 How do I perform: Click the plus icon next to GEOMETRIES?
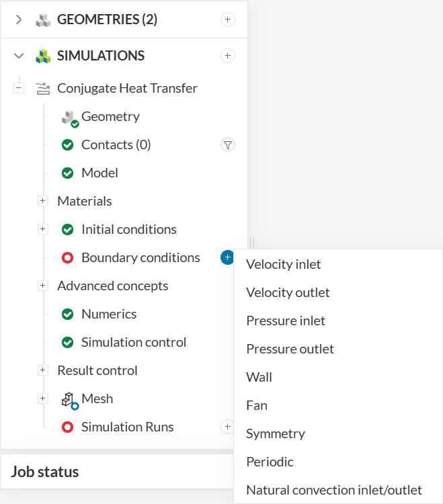tap(228, 19)
